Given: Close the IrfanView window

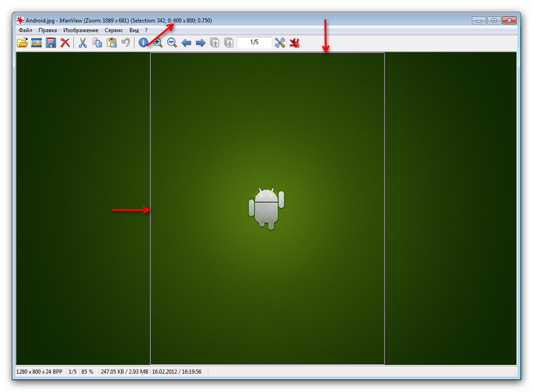Looking at the screenshot, I should [509, 21].
